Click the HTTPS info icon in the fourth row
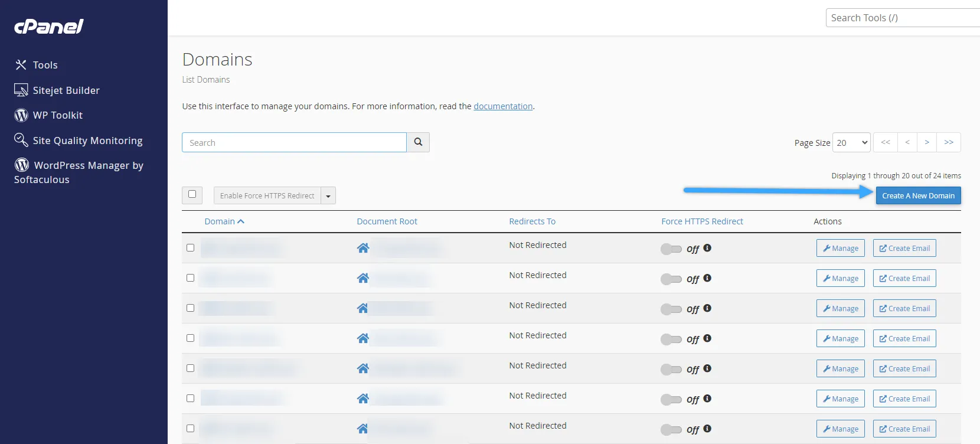Viewport: 980px width, 444px height. 707,338
